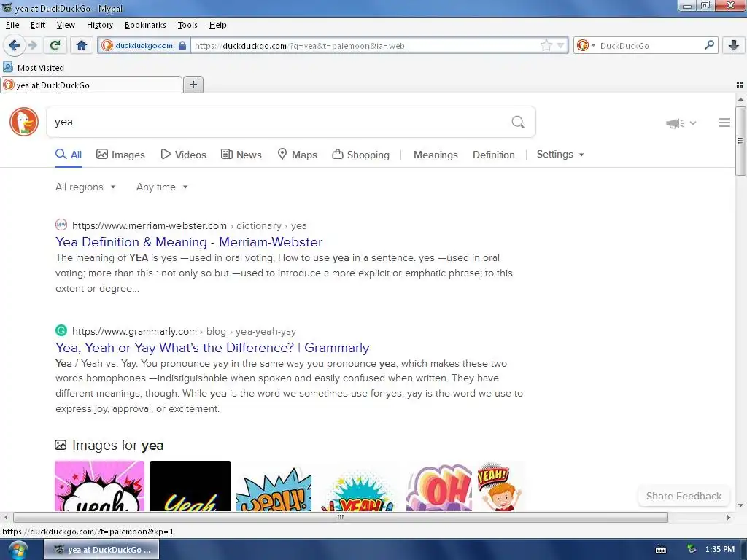Click the toolbar search magnifier icon

coord(709,45)
